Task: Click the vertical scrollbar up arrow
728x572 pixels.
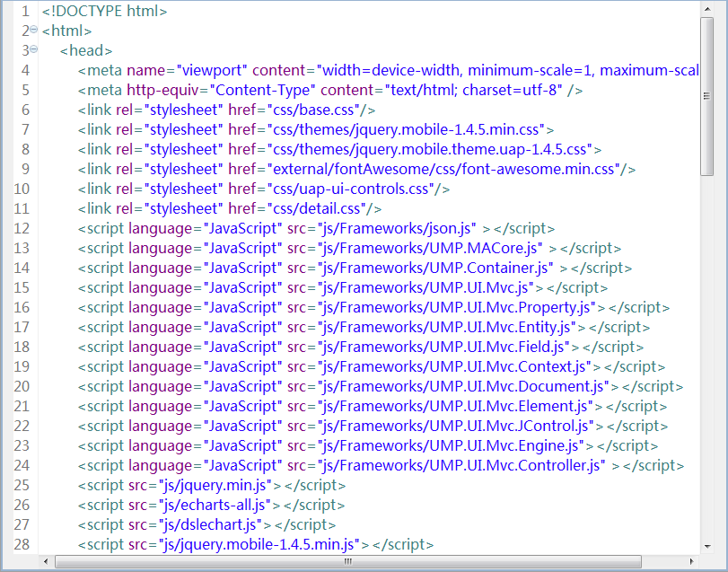Action: coord(707,9)
